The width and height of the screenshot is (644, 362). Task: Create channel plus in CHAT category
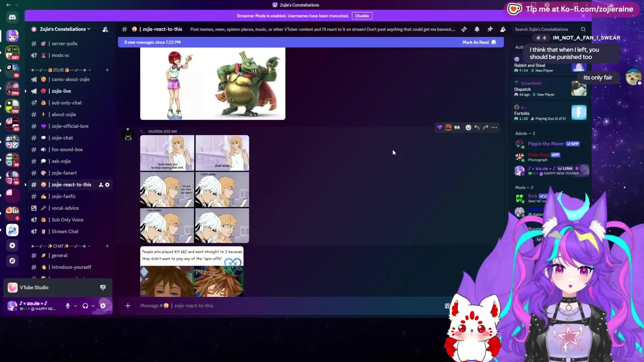pyautogui.click(x=107, y=246)
